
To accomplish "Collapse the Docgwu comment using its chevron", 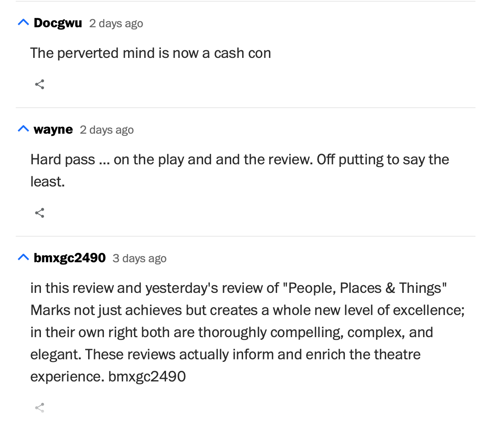I will (x=23, y=22).
